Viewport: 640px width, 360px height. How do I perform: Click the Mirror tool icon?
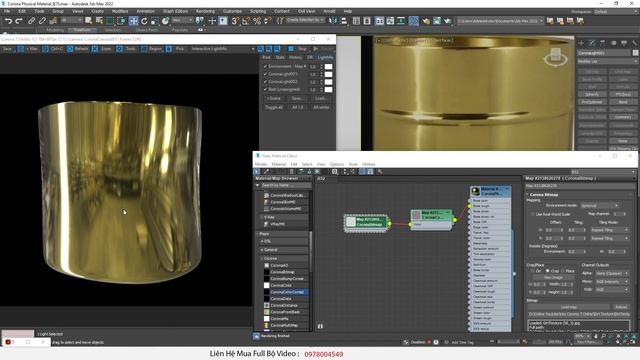point(333,21)
